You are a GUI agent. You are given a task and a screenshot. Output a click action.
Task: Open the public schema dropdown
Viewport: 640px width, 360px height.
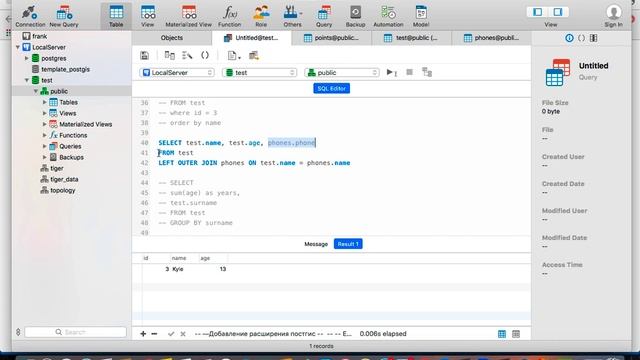coord(342,73)
